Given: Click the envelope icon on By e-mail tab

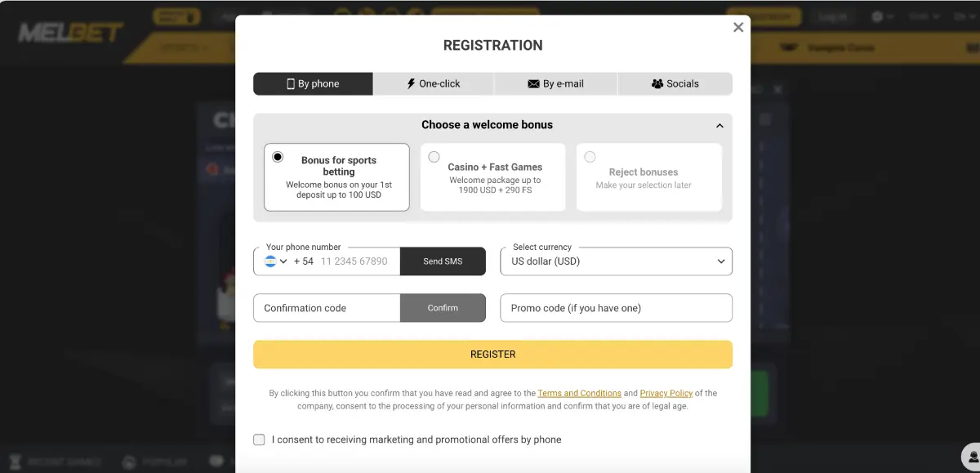Looking at the screenshot, I should coord(534,83).
